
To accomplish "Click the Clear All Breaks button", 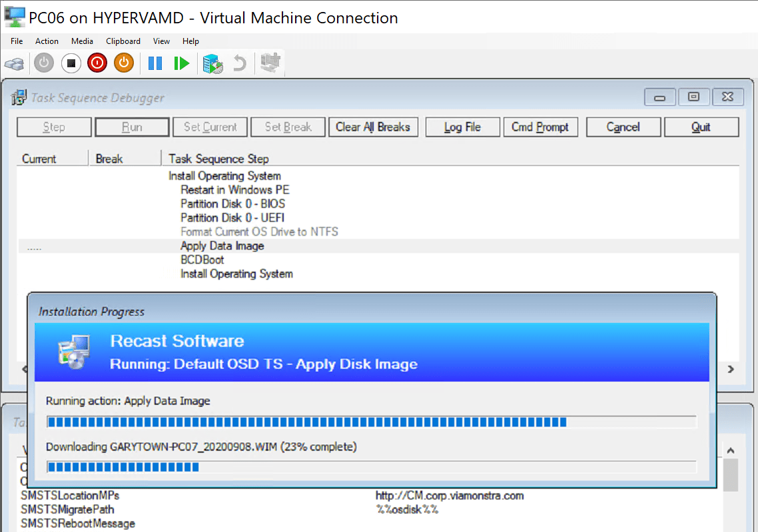I will (x=373, y=127).
